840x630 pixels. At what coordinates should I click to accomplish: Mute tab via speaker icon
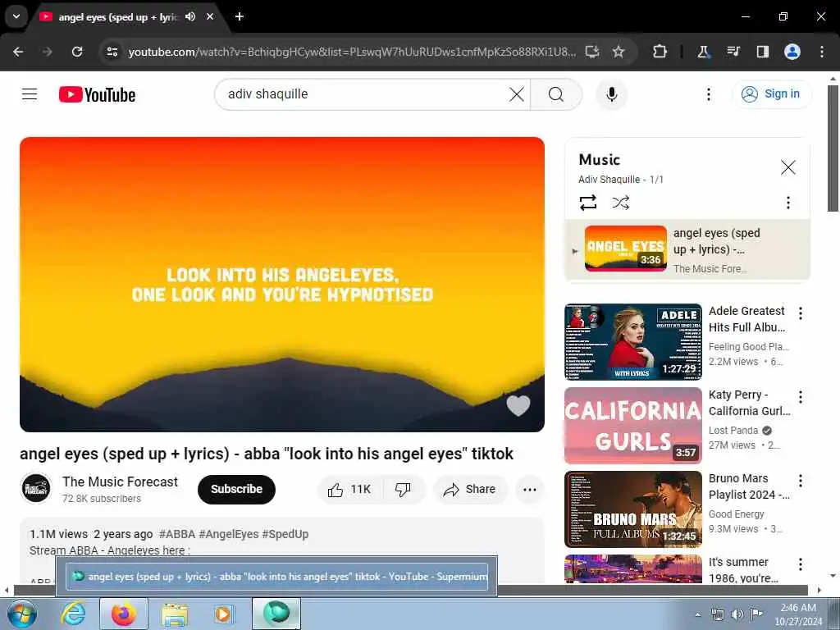click(190, 17)
